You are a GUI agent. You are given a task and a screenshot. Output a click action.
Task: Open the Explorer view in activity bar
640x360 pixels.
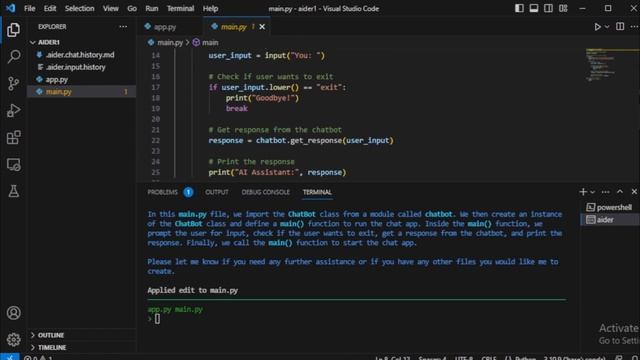coord(13,30)
